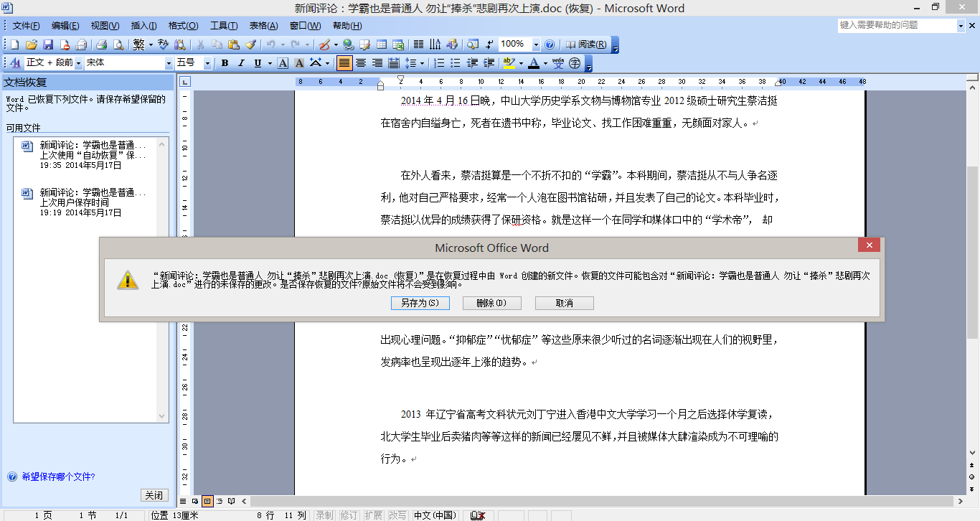Save the document with the floppy disk icon
980x521 pixels.
point(48,44)
